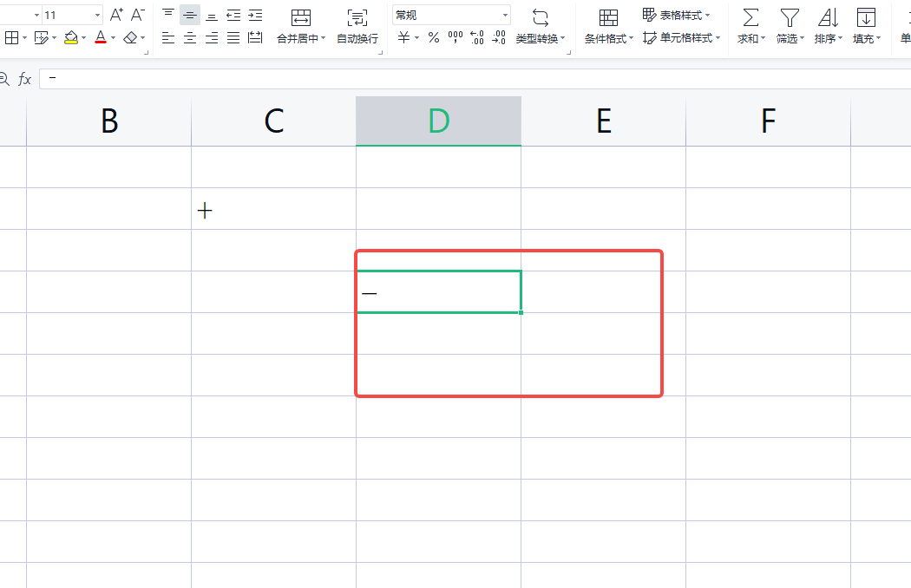Click the 求和 sum icon
911x588 pixels.
coord(750,18)
